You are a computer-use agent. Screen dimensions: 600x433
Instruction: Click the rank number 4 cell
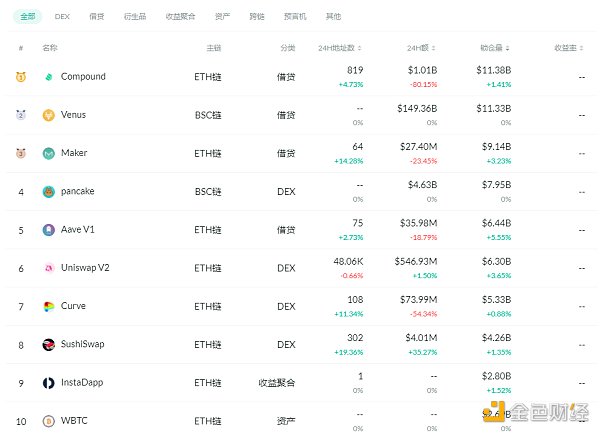[21, 192]
